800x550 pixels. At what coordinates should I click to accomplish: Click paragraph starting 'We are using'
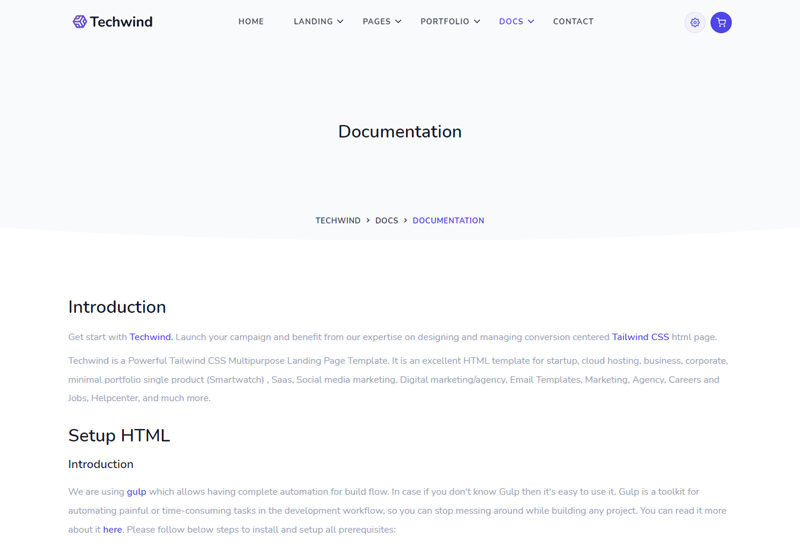coord(397,511)
